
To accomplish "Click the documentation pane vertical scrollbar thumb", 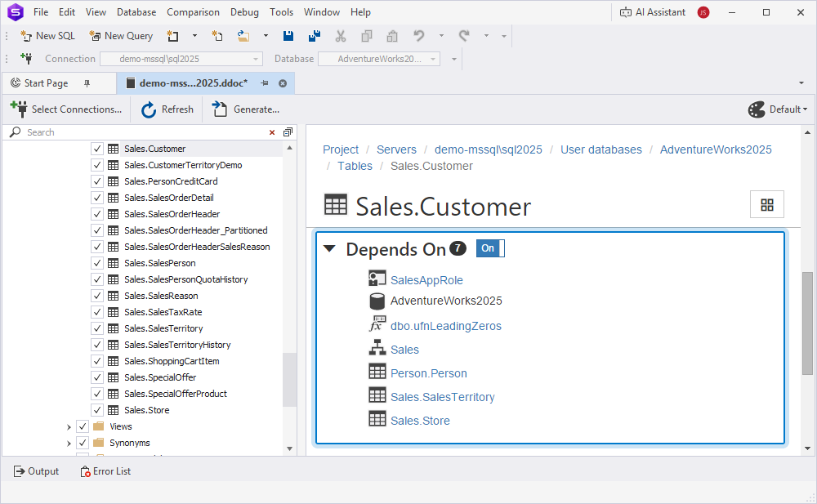I will [807, 323].
